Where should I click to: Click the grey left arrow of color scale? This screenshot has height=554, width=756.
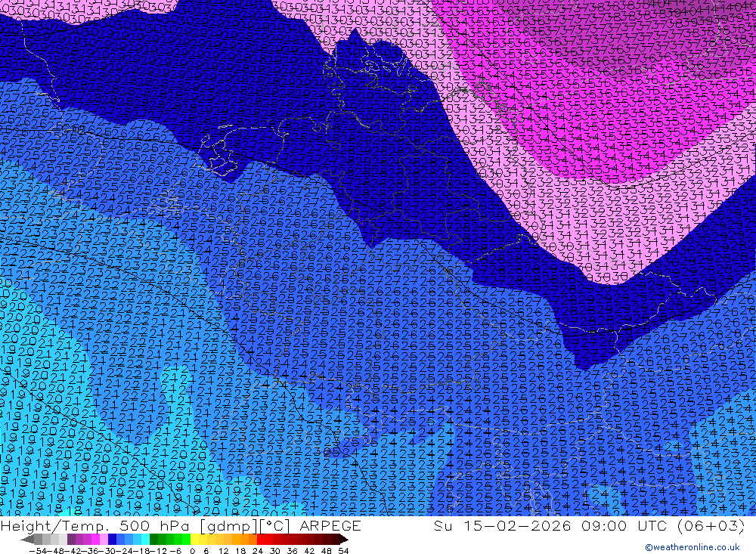[27, 539]
